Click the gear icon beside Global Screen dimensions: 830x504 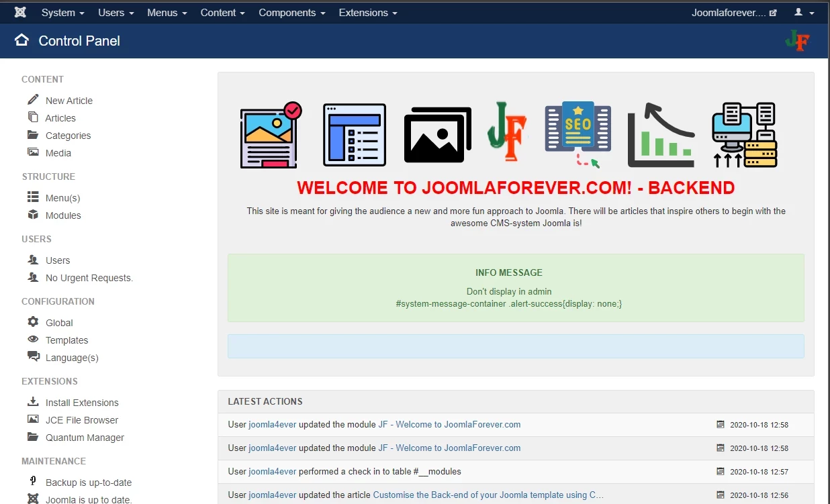coord(33,321)
